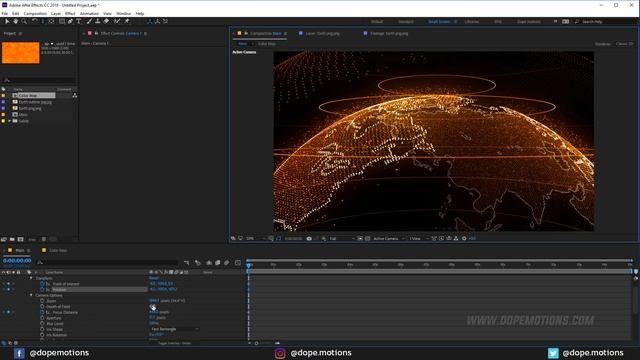Toggle stopwatch for Aperture property
The image size is (640, 360).
[42, 318]
